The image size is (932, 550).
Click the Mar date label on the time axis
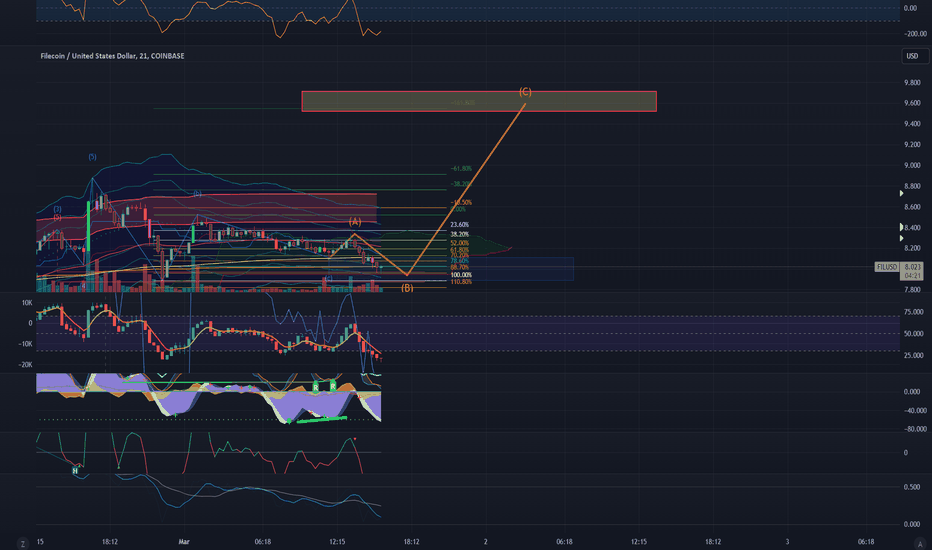coord(184,542)
